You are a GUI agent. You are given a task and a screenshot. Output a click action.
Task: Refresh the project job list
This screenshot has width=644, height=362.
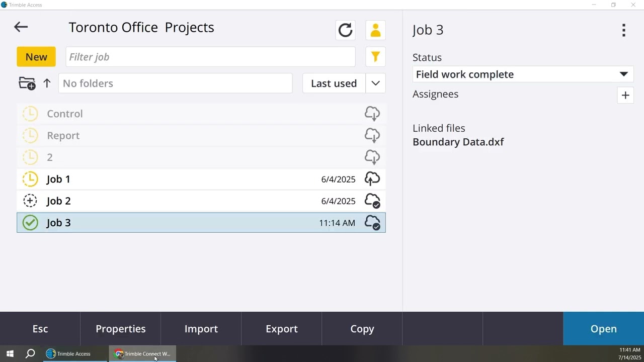click(345, 30)
